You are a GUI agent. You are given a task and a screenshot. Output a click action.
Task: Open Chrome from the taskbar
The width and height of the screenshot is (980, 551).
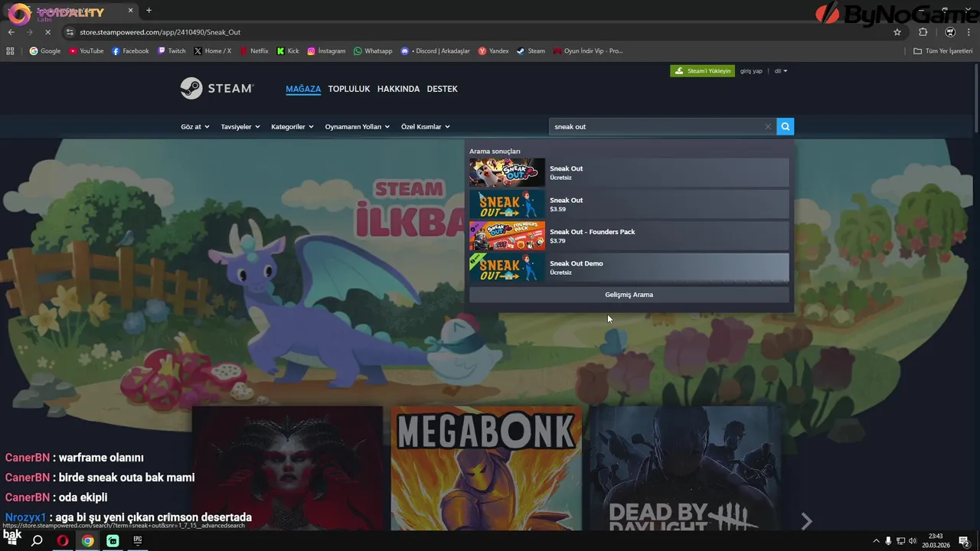pyautogui.click(x=88, y=540)
